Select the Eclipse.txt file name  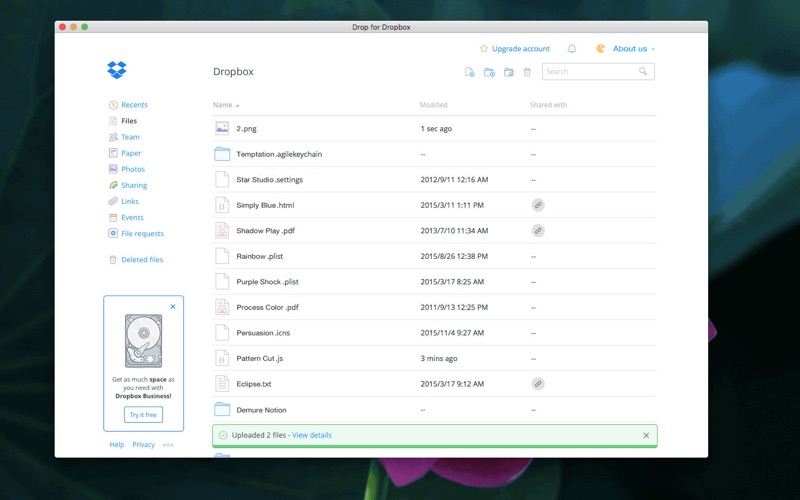(x=254, y=384)
